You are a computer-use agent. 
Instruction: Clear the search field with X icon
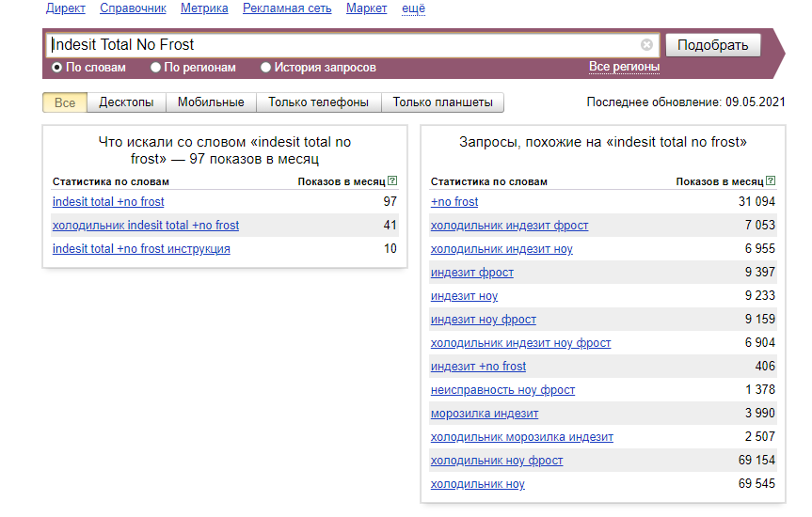(x=646, y=45)
